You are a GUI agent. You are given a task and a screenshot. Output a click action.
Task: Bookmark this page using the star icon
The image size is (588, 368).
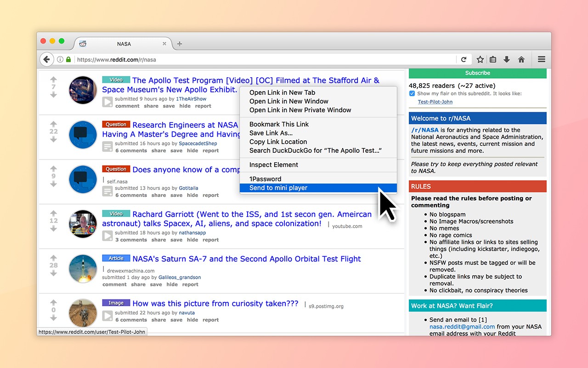[x=480, y=59]
